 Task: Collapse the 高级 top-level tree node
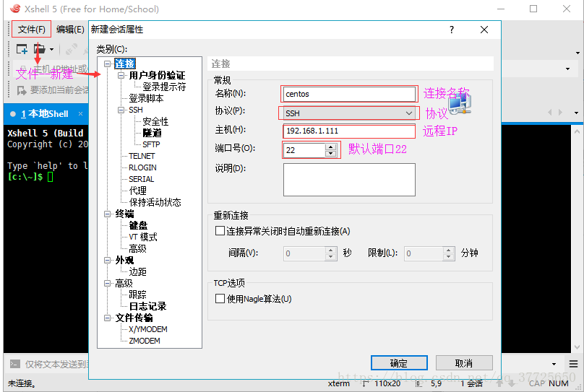(x=107, y=284)
